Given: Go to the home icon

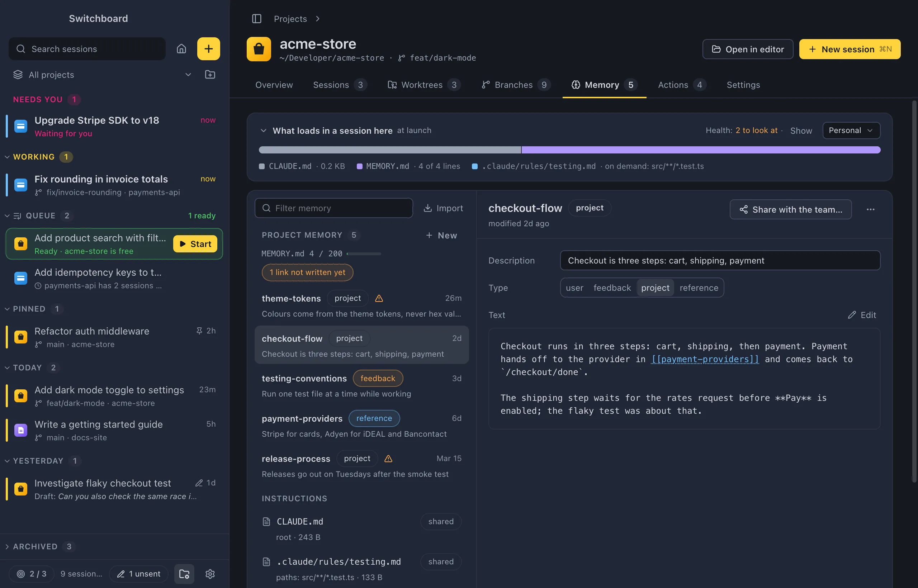Looking at the screenshot, I should pyautogui.click(x=181, y=49).
